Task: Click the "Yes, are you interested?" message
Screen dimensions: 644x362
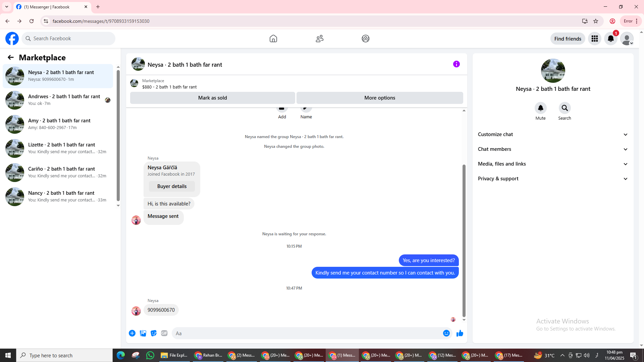Action: (x=429, y=260)
